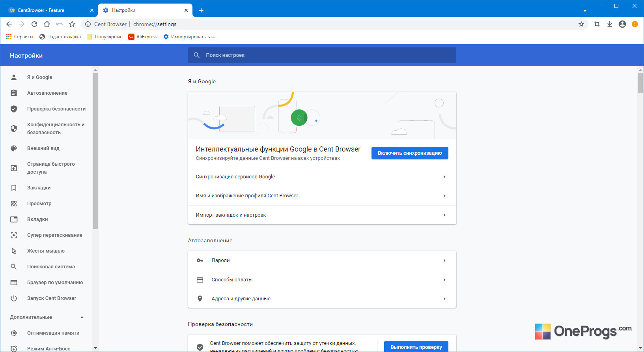The width and height of the screenshot is (644, 352).
Task: Click the location pin icon beside Адреса
Action: tap(200, 299)
